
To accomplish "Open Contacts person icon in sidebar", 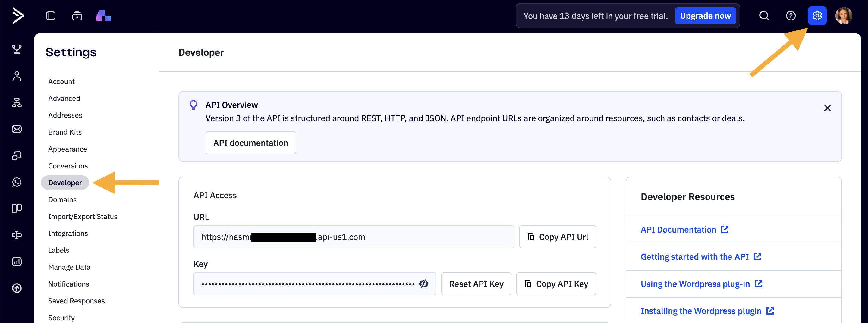I will tap(17, 76).
